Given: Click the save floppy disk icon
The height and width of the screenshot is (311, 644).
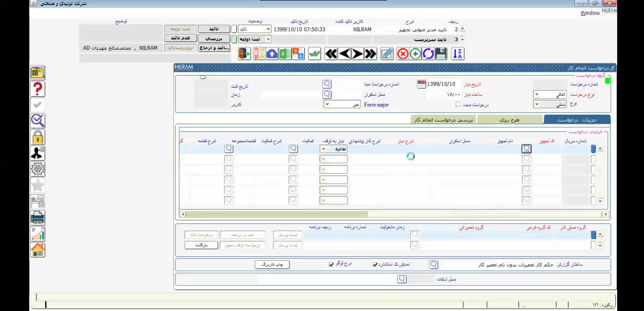Looking at the screenshot, I should pyautogui.click(x=441, y=54).
